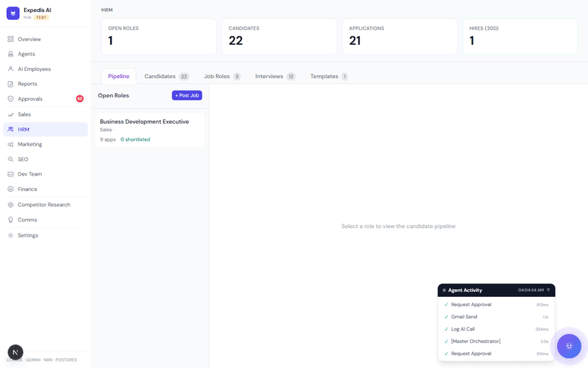Click the '0 shortlisted' text
The width and height of the screenshot is (588, 368).
(x=135, y=139)
